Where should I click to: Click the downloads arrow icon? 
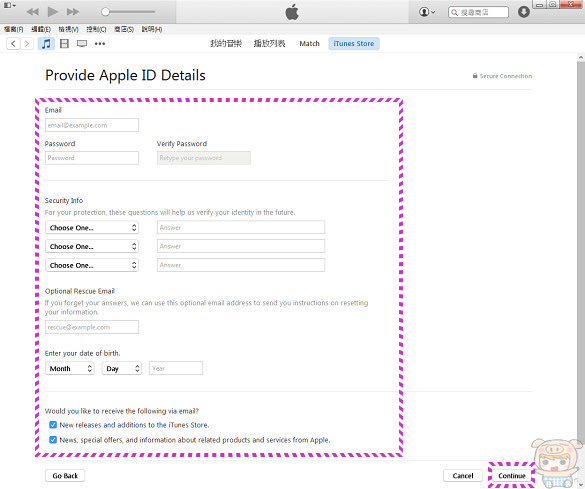tap(523, 12)
